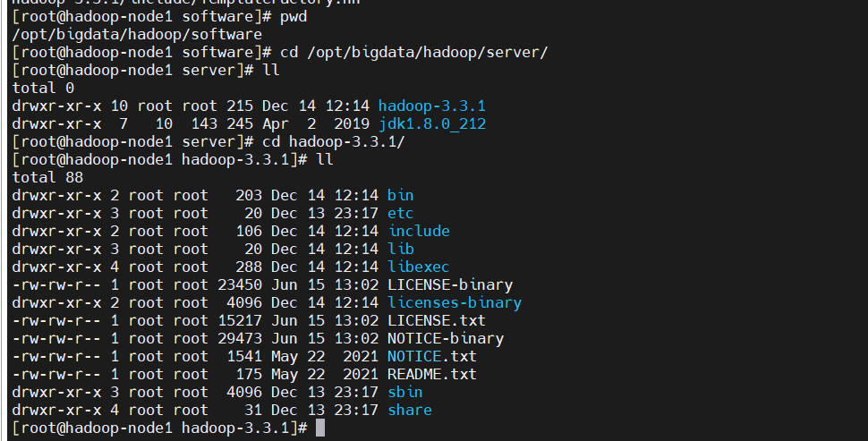
Task: Click the lib directory name
Action: 401,249
